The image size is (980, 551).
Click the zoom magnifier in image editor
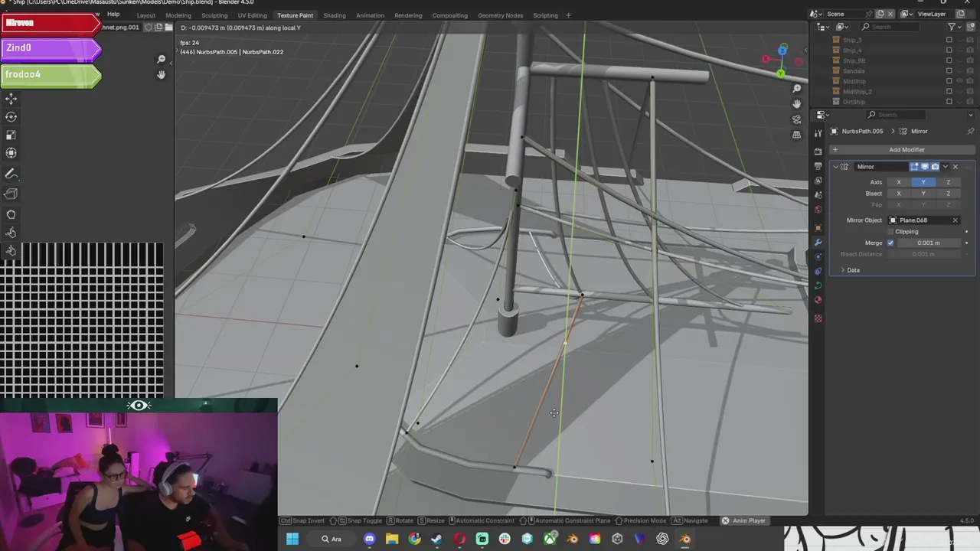(161, 59)
